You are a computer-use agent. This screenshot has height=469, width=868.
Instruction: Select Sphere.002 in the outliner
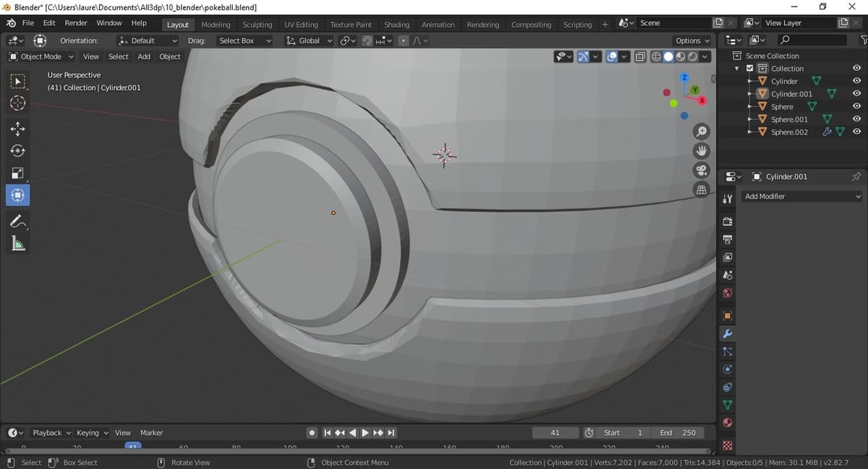tap(789, 132)
